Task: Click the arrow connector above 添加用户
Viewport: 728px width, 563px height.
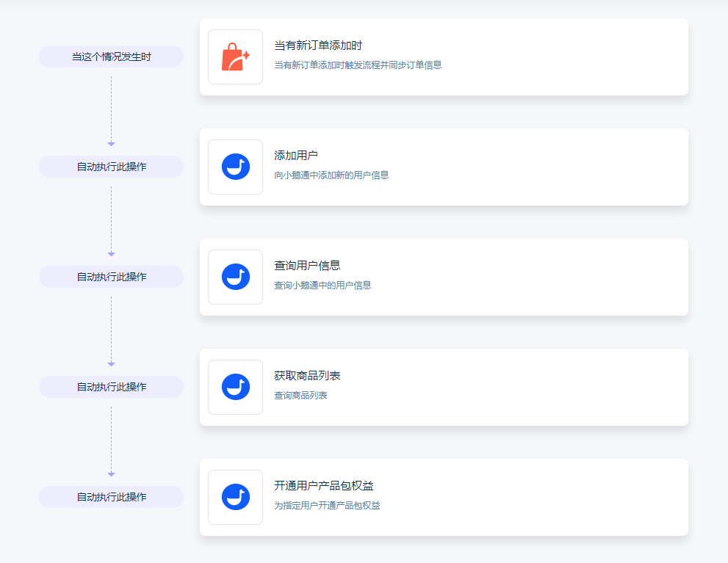Action: 111,145
